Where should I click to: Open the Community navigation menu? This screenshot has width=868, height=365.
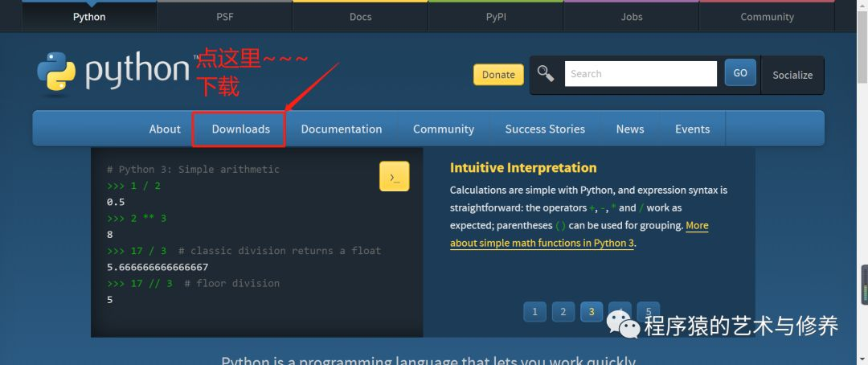(x=444, y=129)
